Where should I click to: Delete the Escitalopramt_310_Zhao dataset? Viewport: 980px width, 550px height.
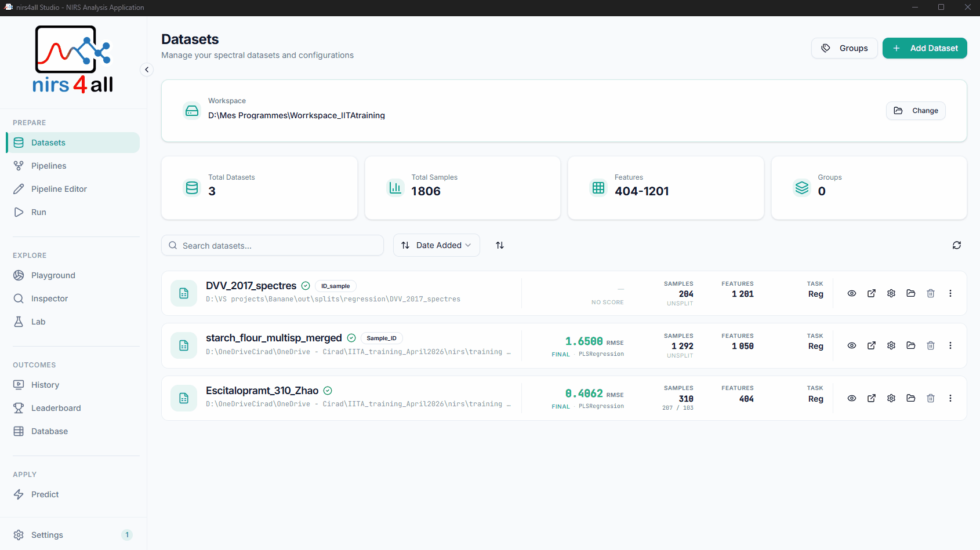coord(931,398)
